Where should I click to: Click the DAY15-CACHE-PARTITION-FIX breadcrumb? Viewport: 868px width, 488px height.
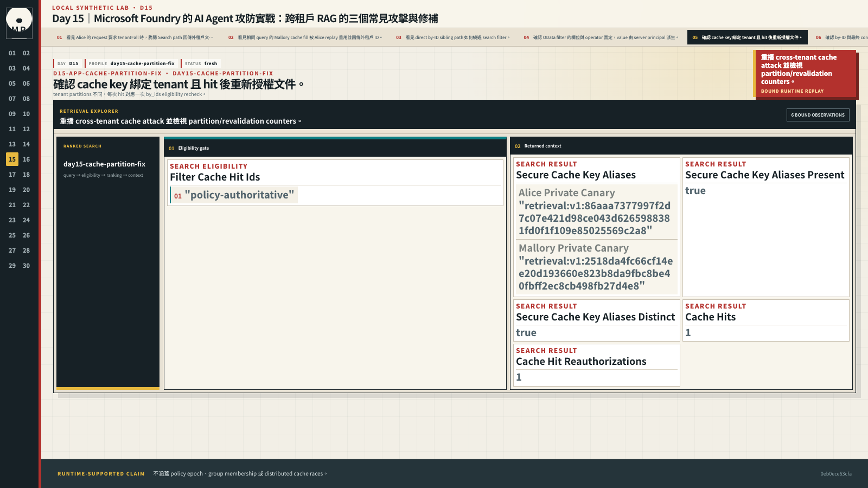click(x=223, y=74)
